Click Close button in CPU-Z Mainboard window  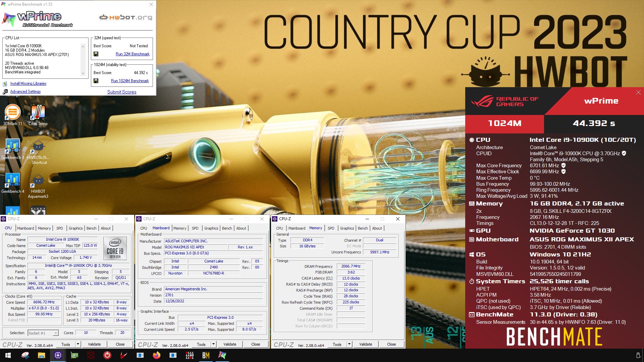tap(256, 344)
